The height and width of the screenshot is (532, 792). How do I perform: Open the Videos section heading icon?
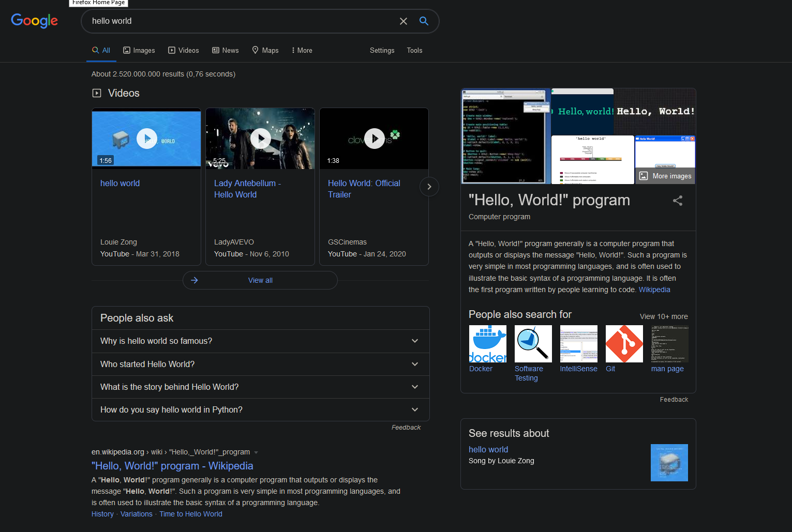pyautogui.click(x=97, y=93)
